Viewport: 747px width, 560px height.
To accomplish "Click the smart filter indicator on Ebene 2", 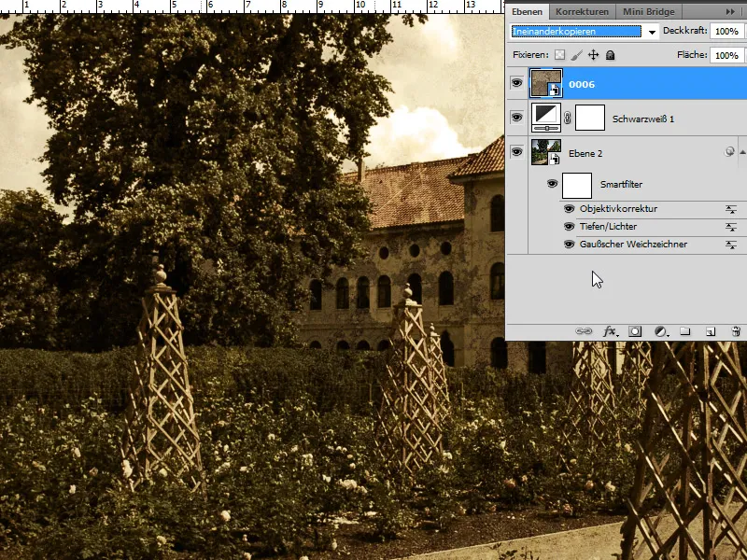I will (729, 152).
